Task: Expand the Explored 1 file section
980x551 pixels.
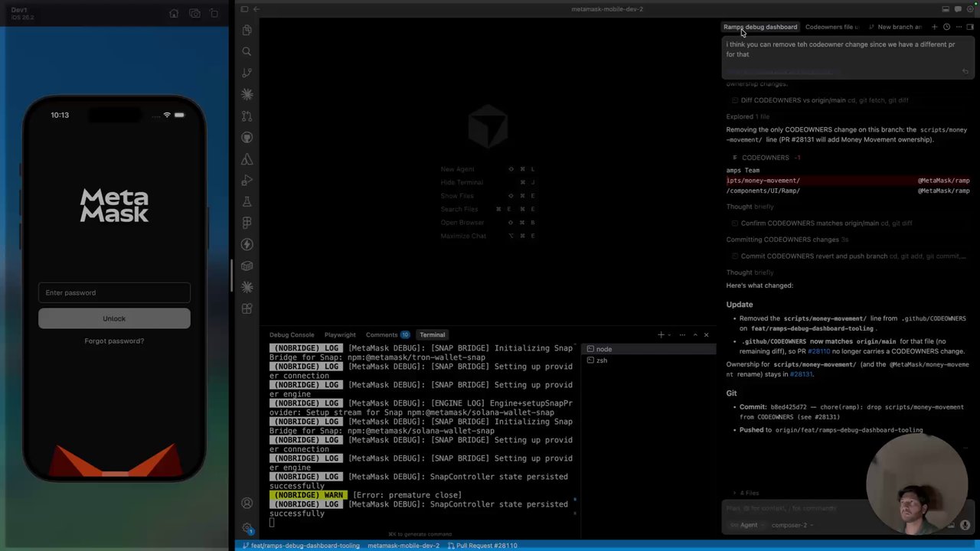Action: point(747,116)
